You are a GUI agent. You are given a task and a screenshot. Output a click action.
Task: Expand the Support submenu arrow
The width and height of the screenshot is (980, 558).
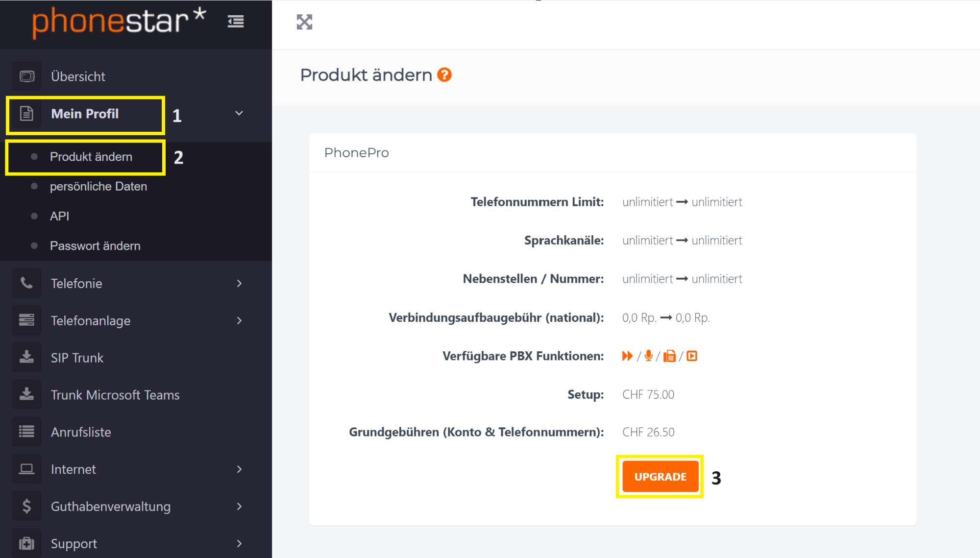coord(239,543)
